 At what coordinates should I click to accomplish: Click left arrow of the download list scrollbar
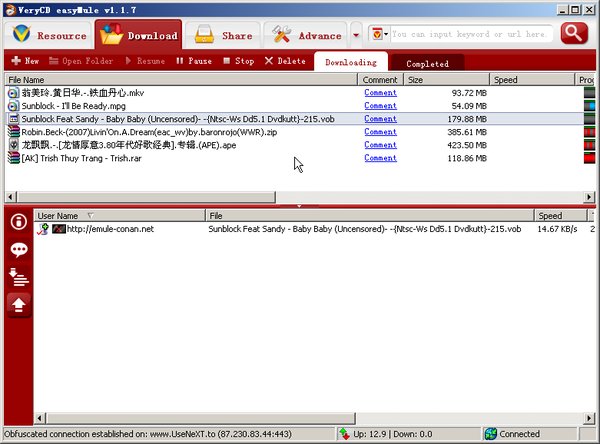10,197
